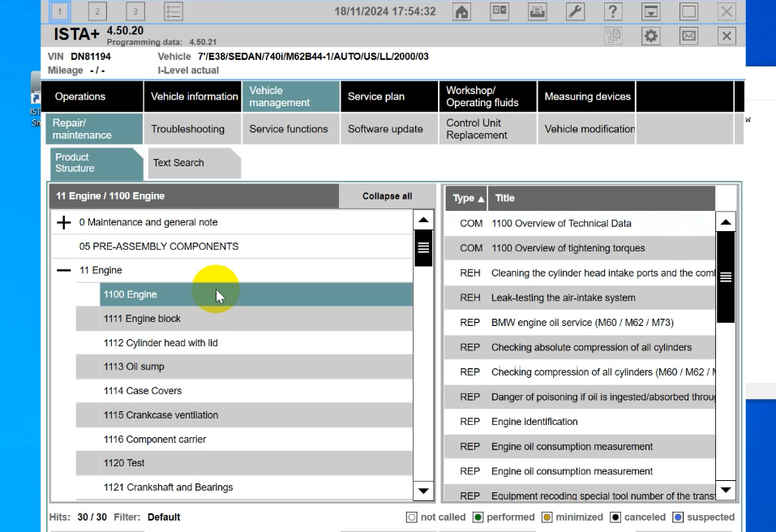
Task: Click the product tree scrollbar thumb
Action: pos(423,248)
